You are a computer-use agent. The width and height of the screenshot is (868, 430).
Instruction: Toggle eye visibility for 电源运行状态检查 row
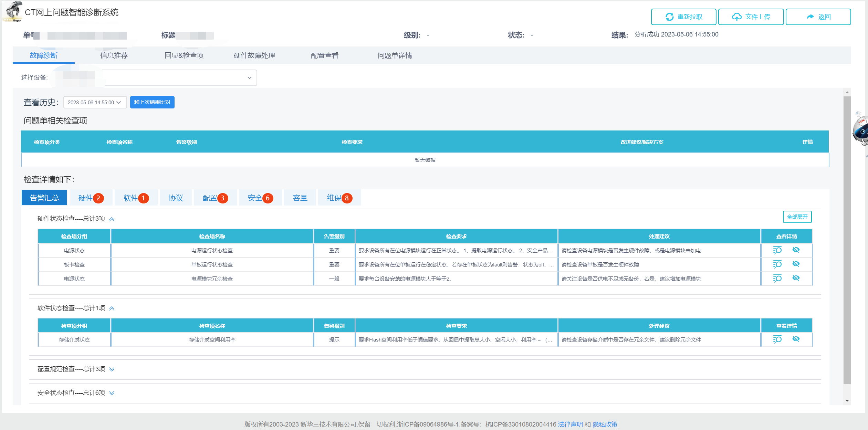pyautogui.click(x=796, y=250)
